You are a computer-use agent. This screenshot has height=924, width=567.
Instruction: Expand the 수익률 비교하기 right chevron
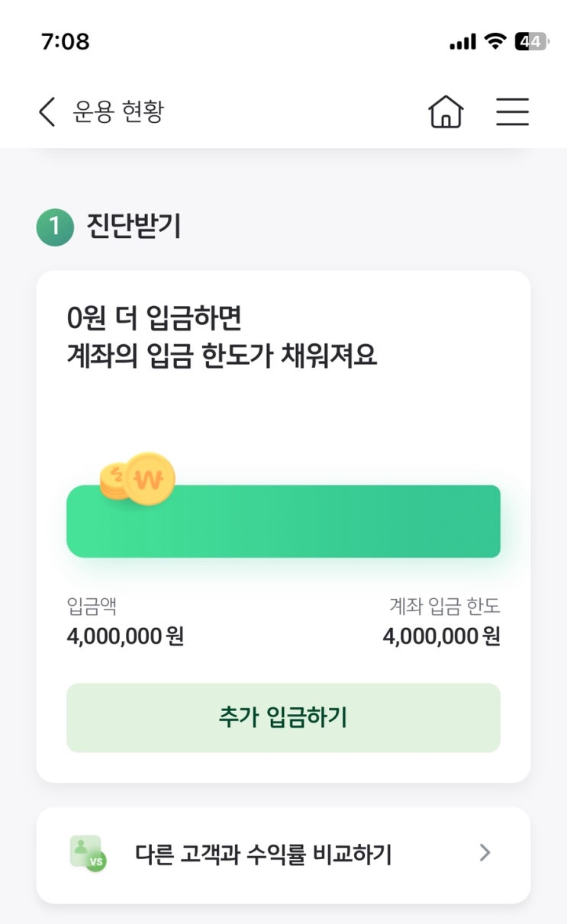pyautogui.click(x=485, y=854)
